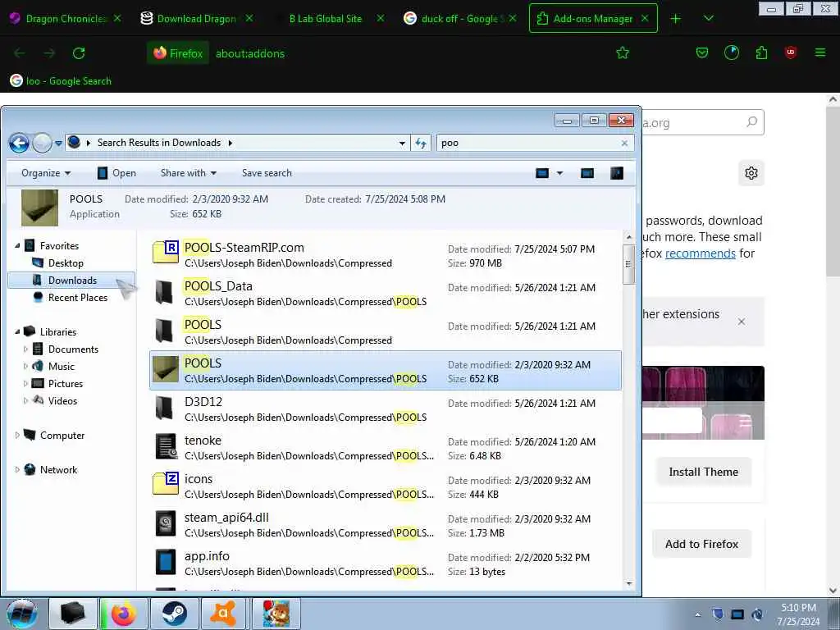840x630 pixels.
Task: Switch to duck off Google tab
Action: click(459, 19)
